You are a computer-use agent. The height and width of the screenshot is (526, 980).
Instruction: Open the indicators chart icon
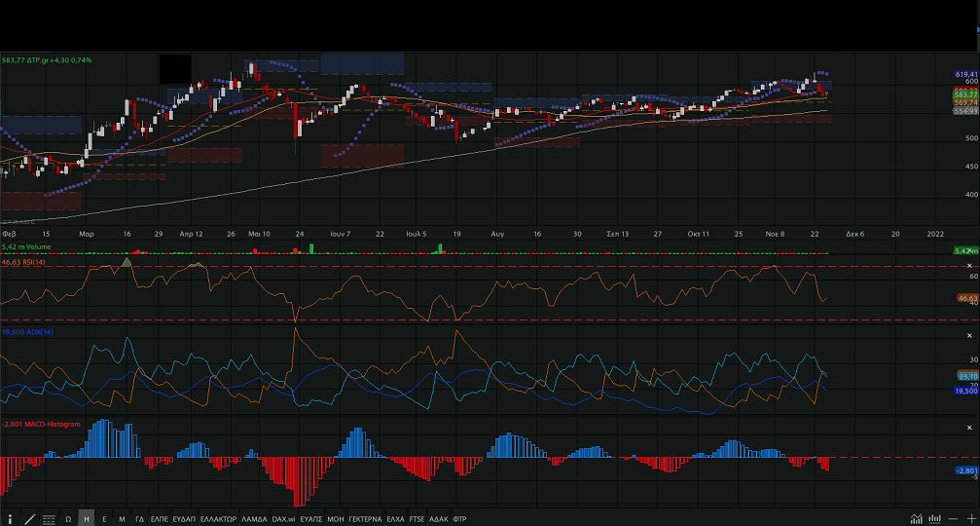coord(916,518)
